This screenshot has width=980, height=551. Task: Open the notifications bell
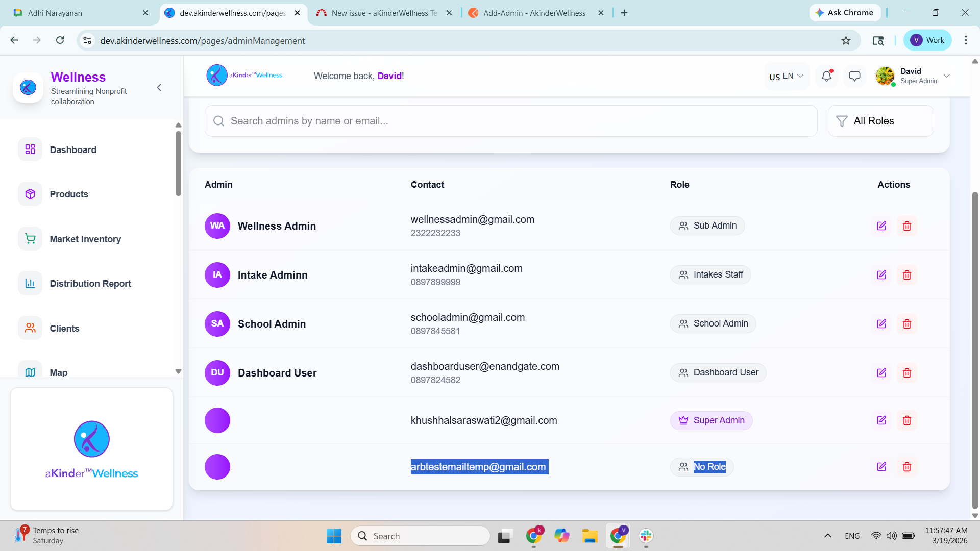coord(826,76)
